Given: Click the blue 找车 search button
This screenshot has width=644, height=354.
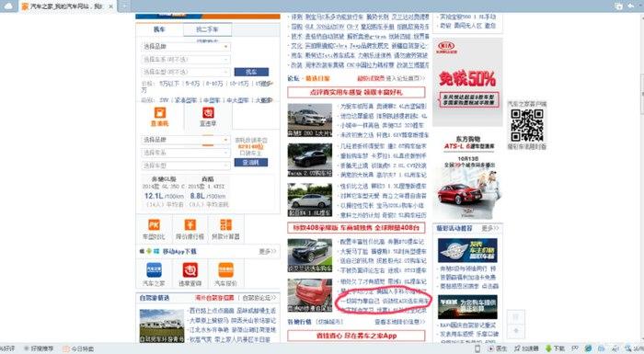Looking at the screenshot, I should (x=251, y=72).
